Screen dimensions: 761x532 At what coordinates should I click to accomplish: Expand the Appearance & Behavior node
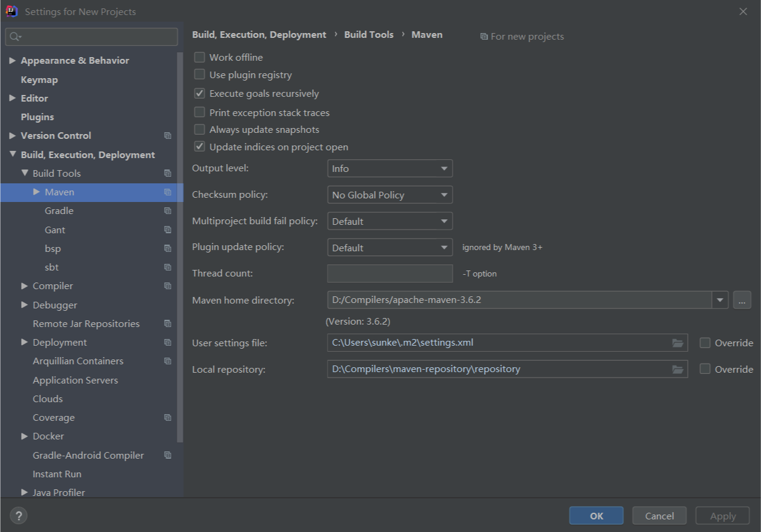pyautogui.click(x=12, y=60)
